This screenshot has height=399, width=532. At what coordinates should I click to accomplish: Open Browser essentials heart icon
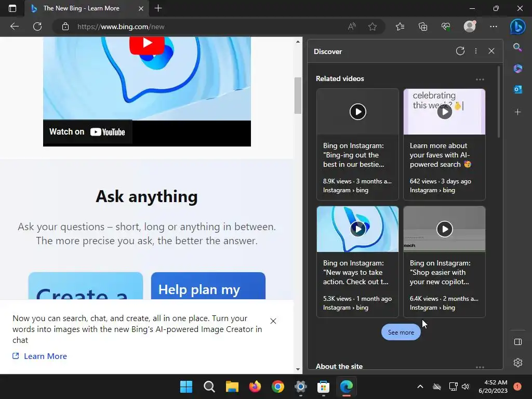pyautogui.click(x=446, y=26)
